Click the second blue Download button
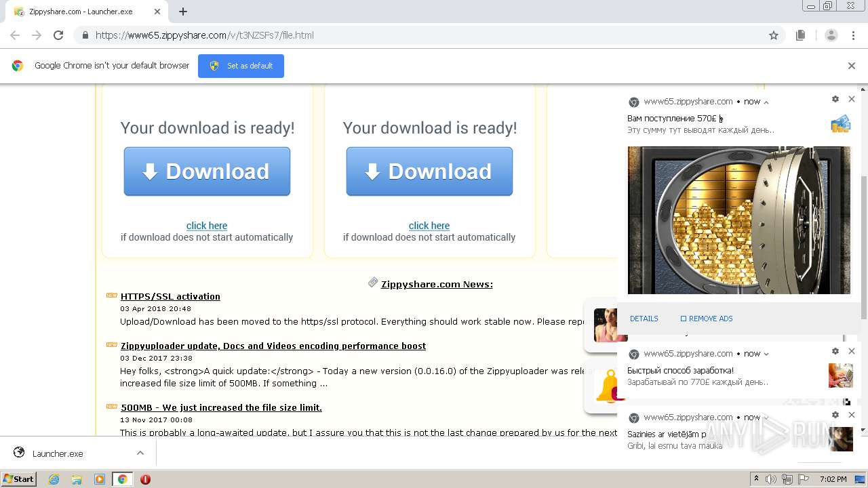The height and width of the screenshot is (488, 868). (x=429, y=171)
